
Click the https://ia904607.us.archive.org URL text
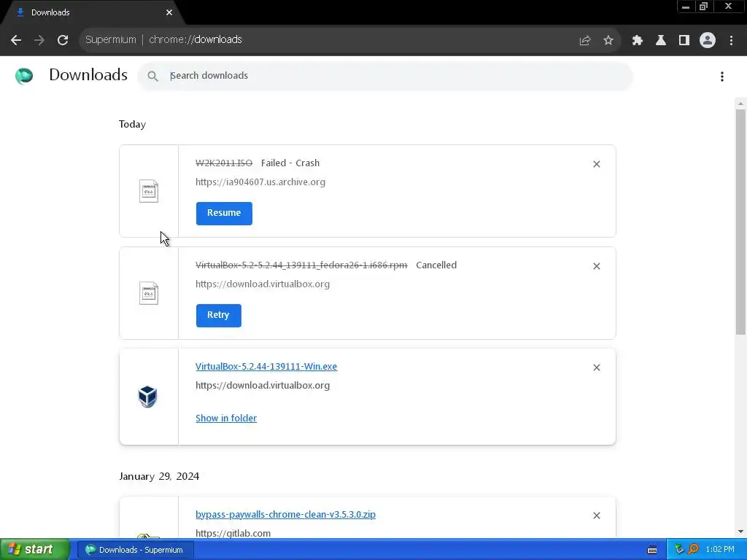click(x=260, y=182)
